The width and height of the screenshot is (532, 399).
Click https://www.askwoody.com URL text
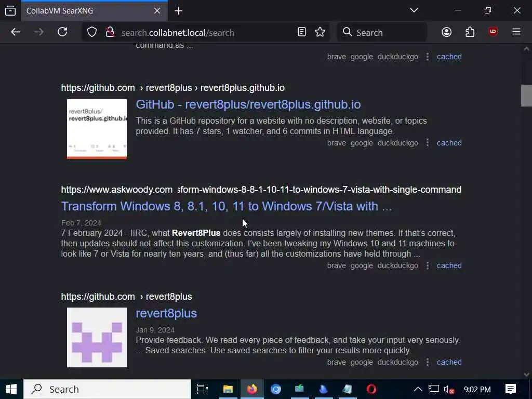[x=117, y=190]
